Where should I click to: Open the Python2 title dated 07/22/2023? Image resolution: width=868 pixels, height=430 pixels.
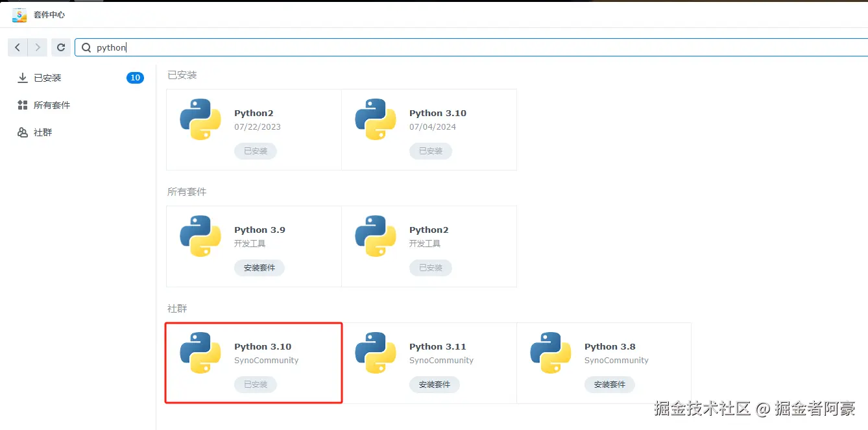coord(254,113)
